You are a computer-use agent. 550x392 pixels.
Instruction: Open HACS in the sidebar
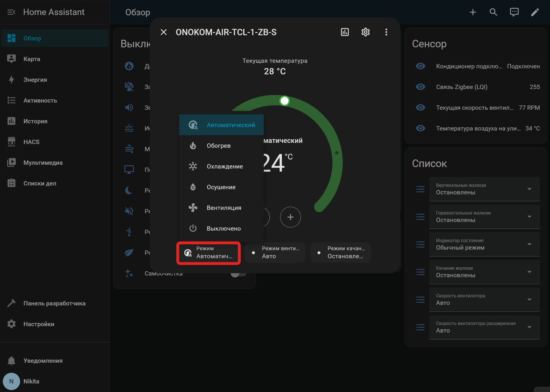(55, 142)
